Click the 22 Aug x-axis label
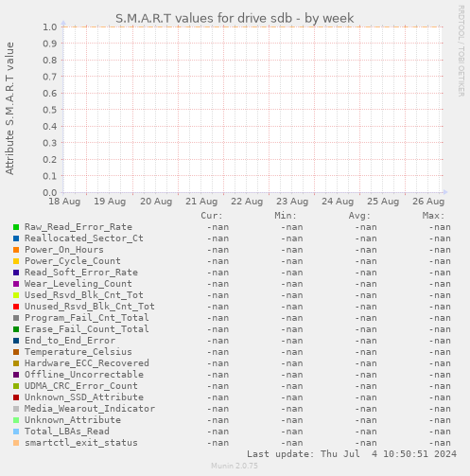 tap(247, 202)
